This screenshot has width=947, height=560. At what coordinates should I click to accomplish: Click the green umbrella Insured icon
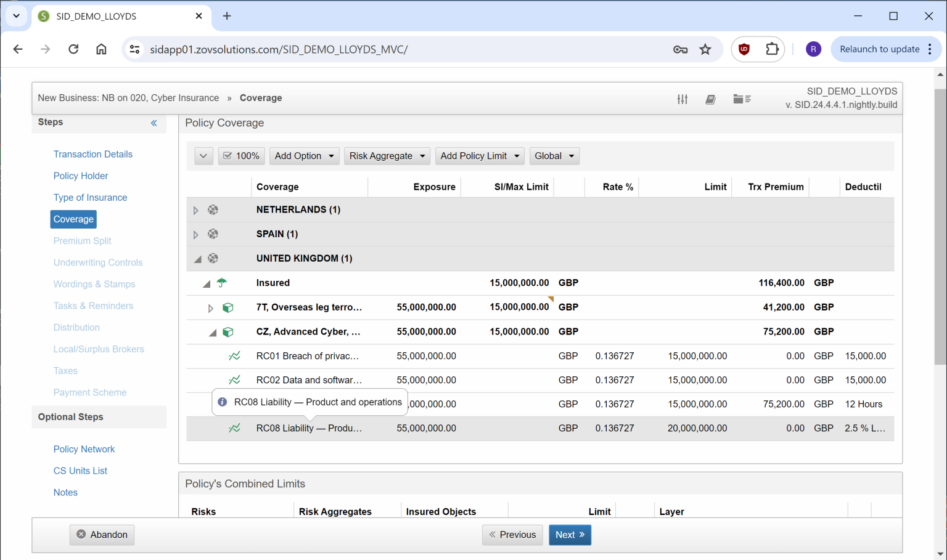222,283
